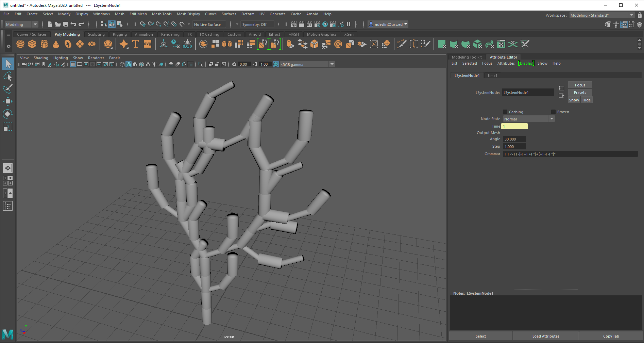This screenshot has width=644, height=343.
Task: Select the polygon sphere shelf icon
Action: coord(20,44)
